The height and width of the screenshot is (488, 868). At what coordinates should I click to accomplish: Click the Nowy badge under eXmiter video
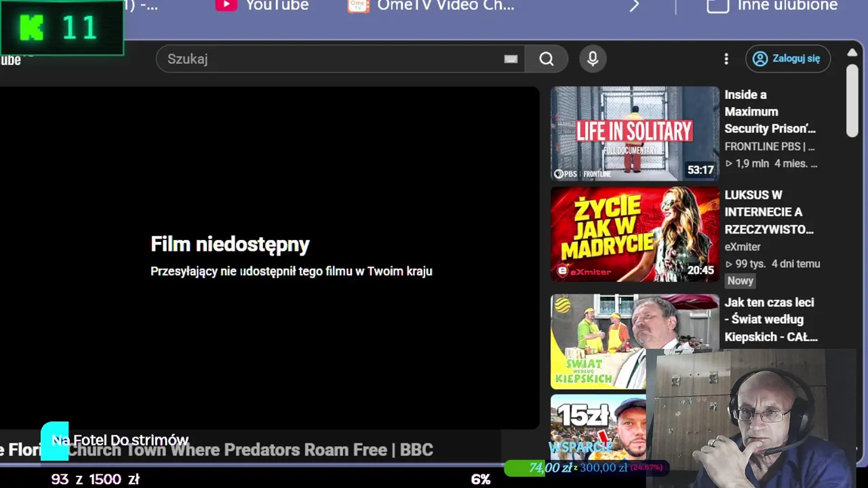741,281
